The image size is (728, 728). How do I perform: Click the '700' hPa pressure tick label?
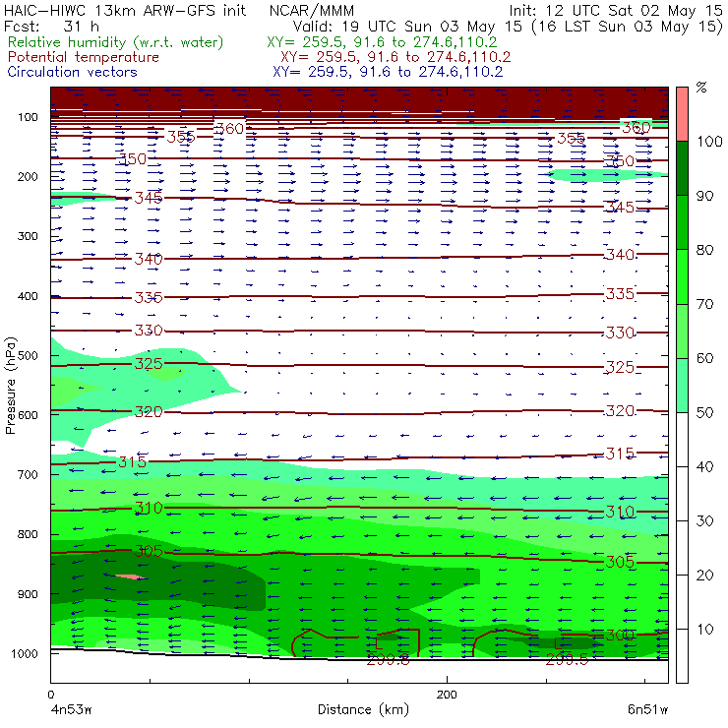click(28, 475)
